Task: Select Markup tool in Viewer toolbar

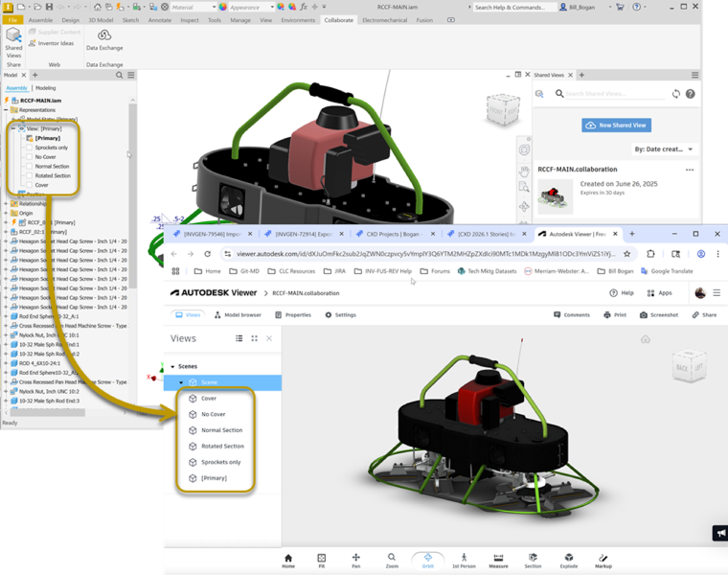Action: click(603, 561)
